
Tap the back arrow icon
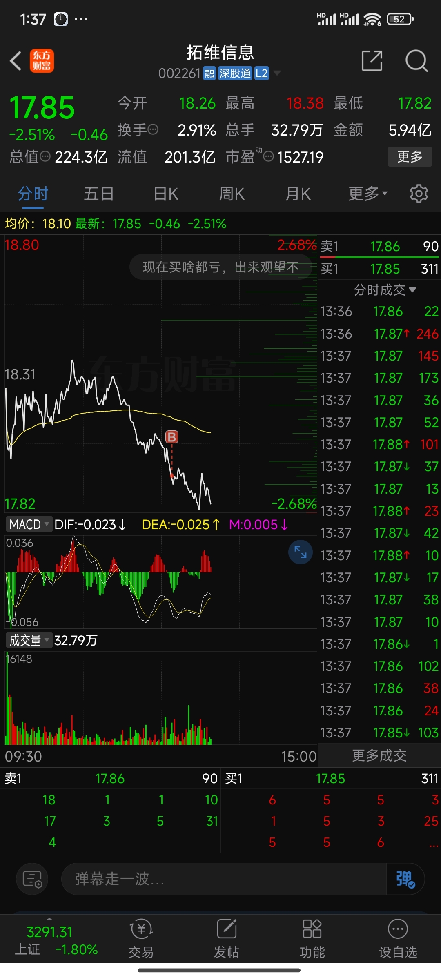point(16,61)
